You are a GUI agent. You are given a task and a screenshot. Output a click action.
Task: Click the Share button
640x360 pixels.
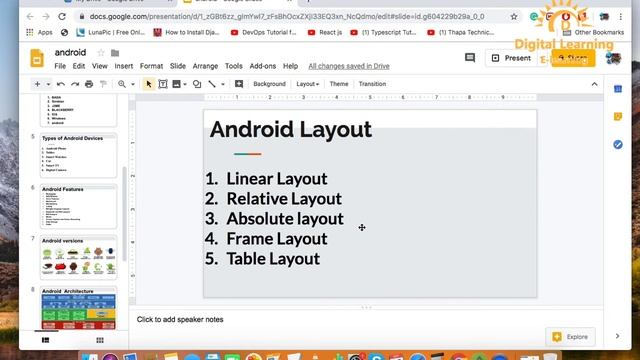tap(573, 58)
